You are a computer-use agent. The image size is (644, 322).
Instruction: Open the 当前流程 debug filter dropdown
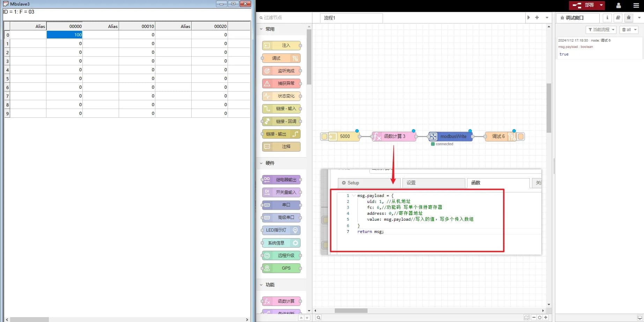pos(601,30)
